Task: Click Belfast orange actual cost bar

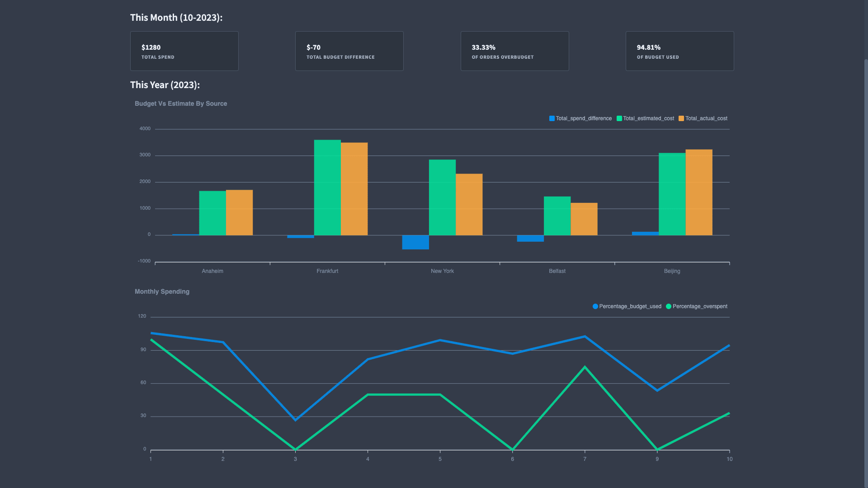Action: pyautogui.click(x=584, y=219)
